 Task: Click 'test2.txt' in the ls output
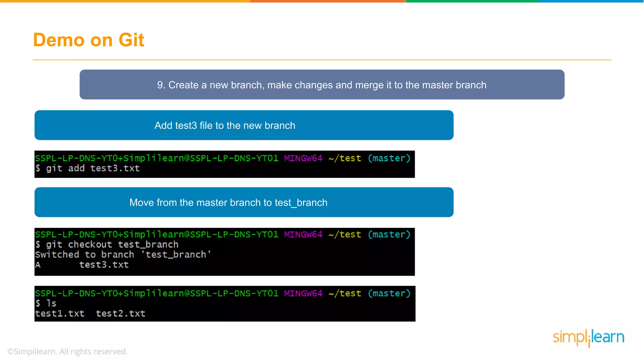click(120, 314)
